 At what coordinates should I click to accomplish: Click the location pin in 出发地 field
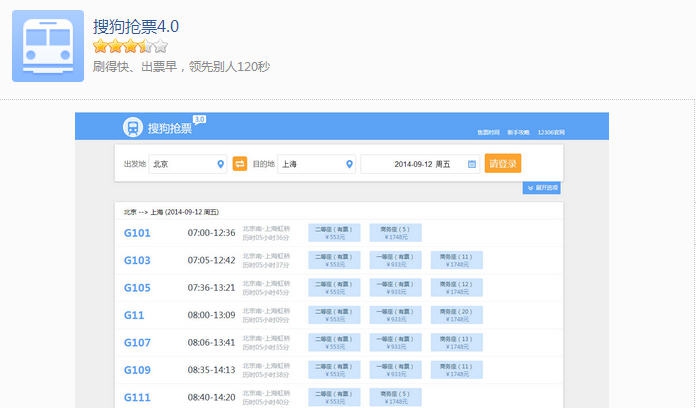(220, 164)
